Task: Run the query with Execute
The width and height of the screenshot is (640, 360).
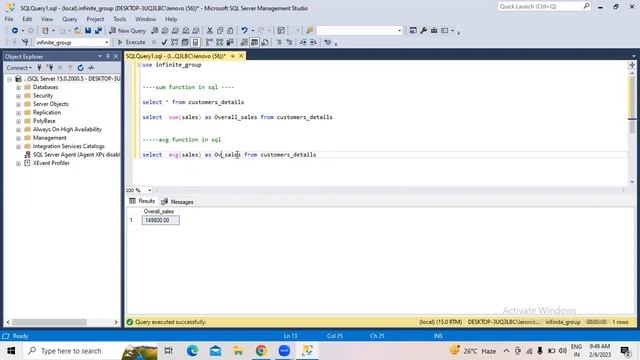Action: tap(131, 42)
